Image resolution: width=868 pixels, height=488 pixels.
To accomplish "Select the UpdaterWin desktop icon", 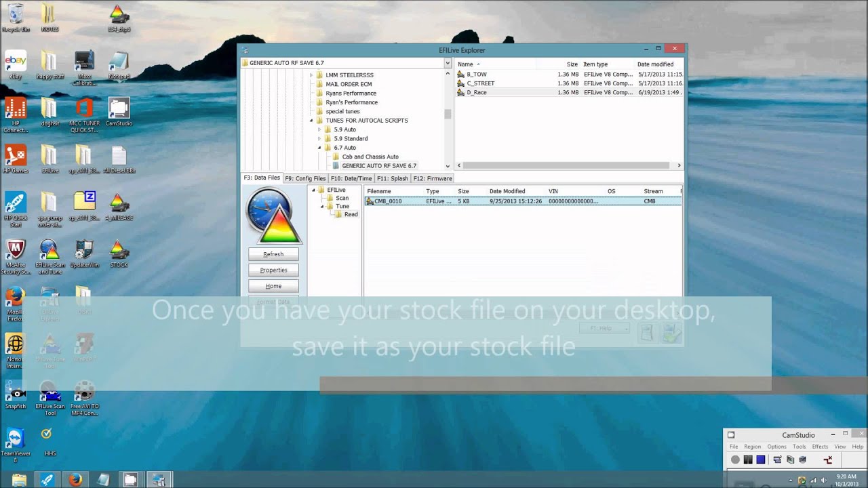I will tap(84, 253).
